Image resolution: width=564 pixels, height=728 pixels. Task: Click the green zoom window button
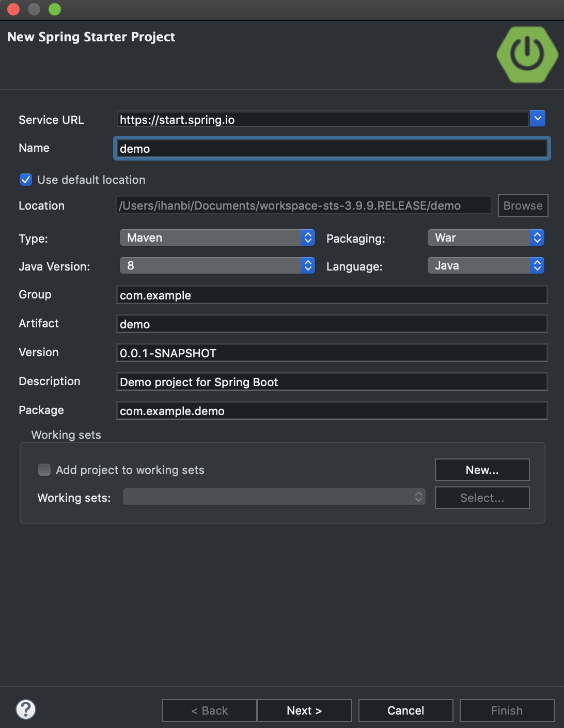[55, 9]
